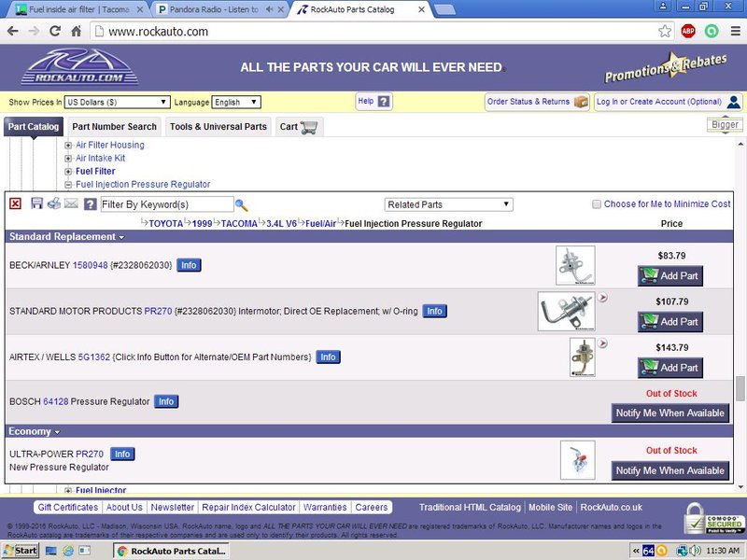This screenshot has width=747, height=560.
Task: Open Tools & Universal Parts tab
Action: point(218,127)
